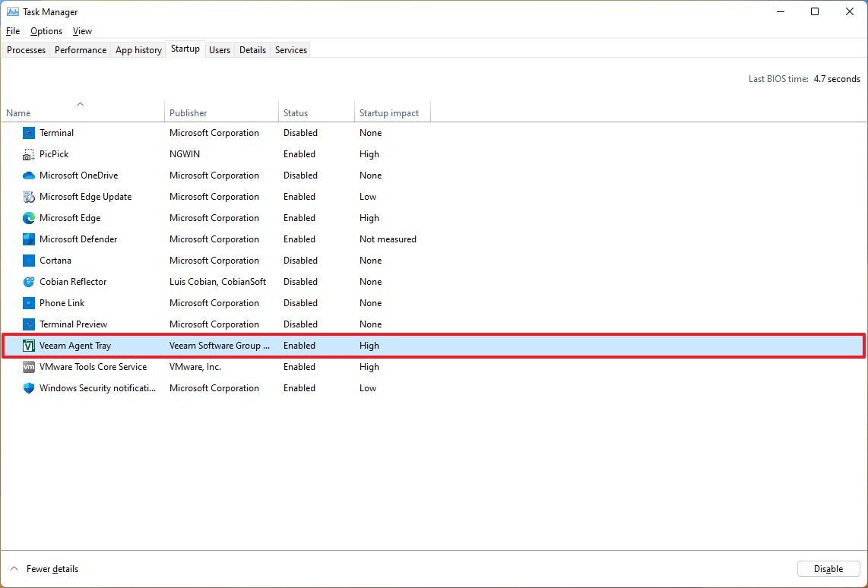
Task: Click the Microsoft Defender shield icon
Action: (x=28, y=239)
